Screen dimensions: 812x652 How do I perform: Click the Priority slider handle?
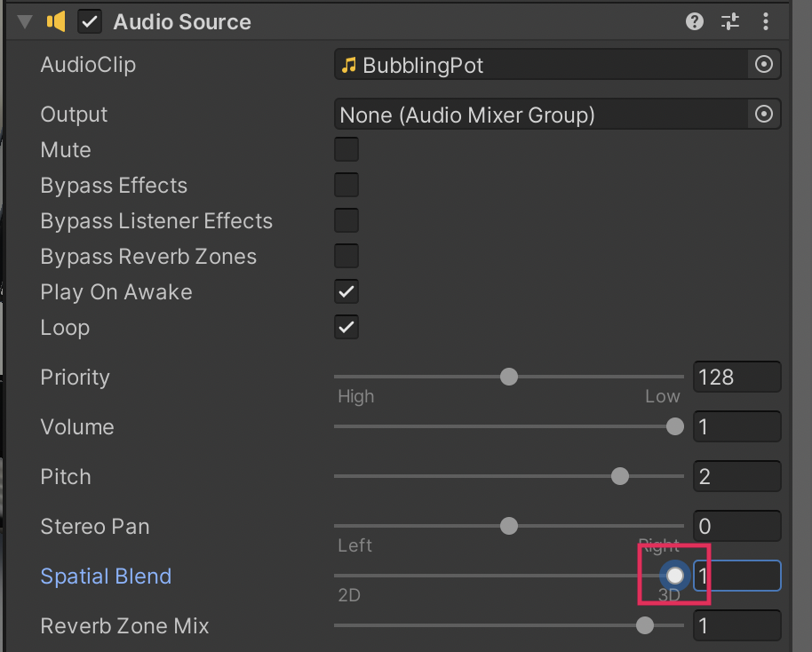pyautogui.click(x=509, y=377)
